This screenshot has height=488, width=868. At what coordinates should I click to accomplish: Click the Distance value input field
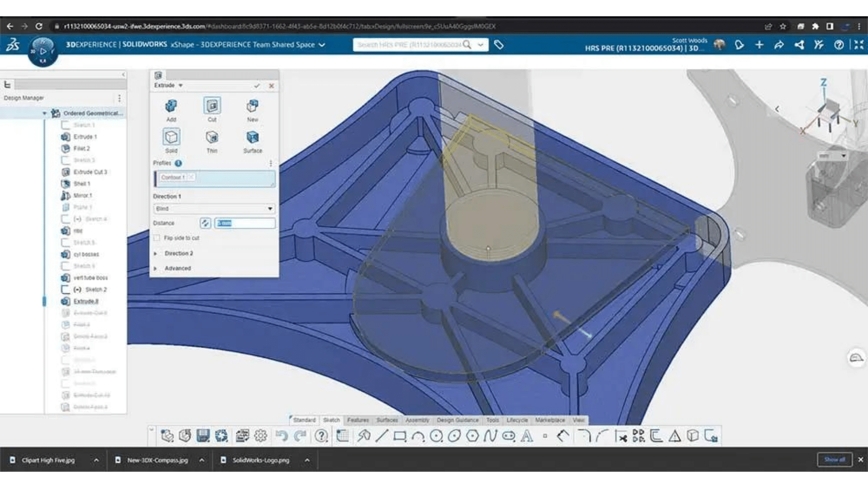pyautogui.click(x=245, y=223)
